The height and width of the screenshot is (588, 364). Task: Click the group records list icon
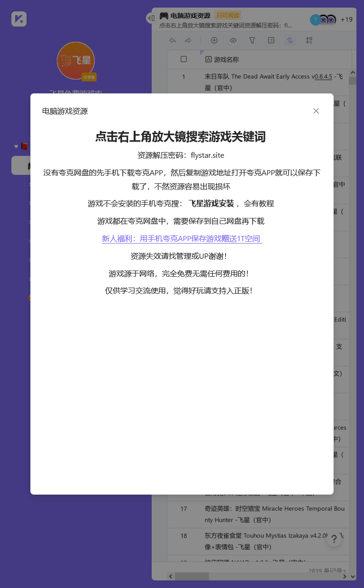click(271, 41)
